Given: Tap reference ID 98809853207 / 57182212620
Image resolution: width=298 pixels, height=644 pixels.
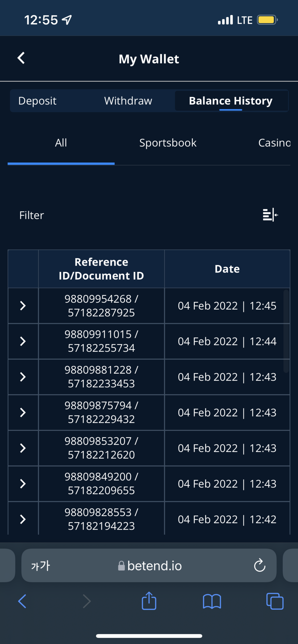Looking at the screenshot, I should click(101, 448).
